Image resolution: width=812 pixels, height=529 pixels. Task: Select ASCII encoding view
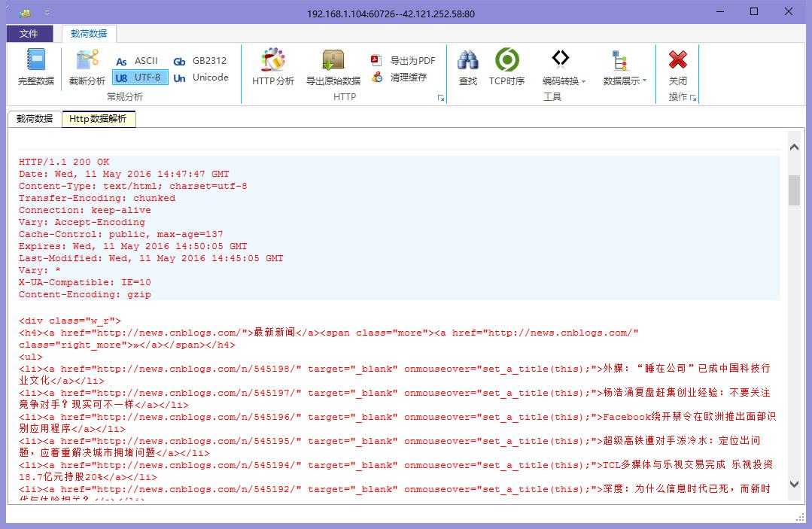(x=137, y=61)
